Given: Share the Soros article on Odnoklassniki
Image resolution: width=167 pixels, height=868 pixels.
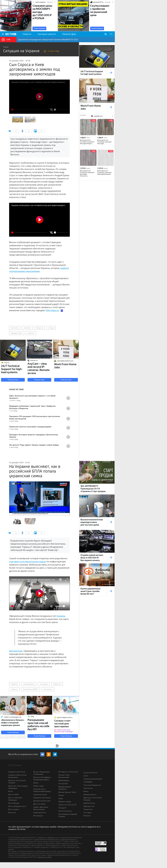Looking at the screenshot, I should point(23,131).
